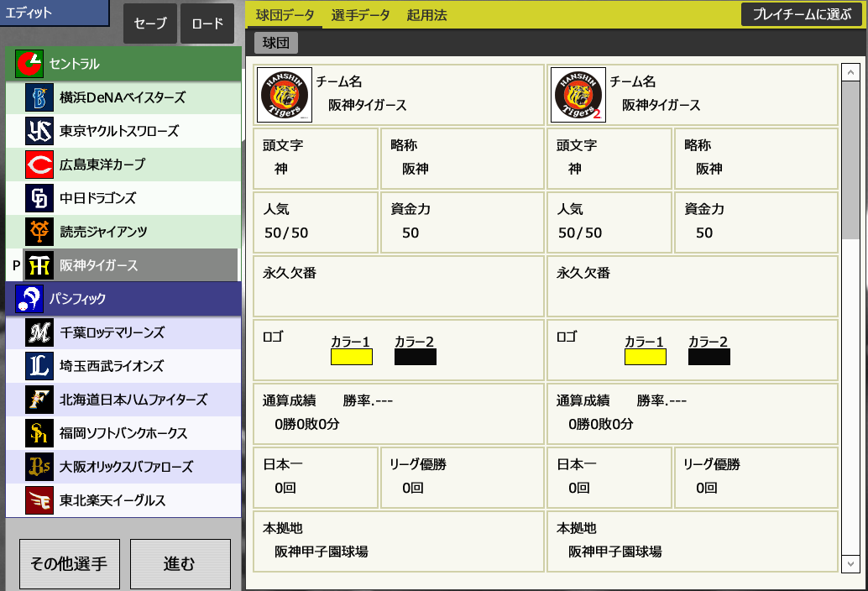Click the Chiba Lotte Marines logo
Viewport: 868px width, 591px height.
[x=39, y=332]
